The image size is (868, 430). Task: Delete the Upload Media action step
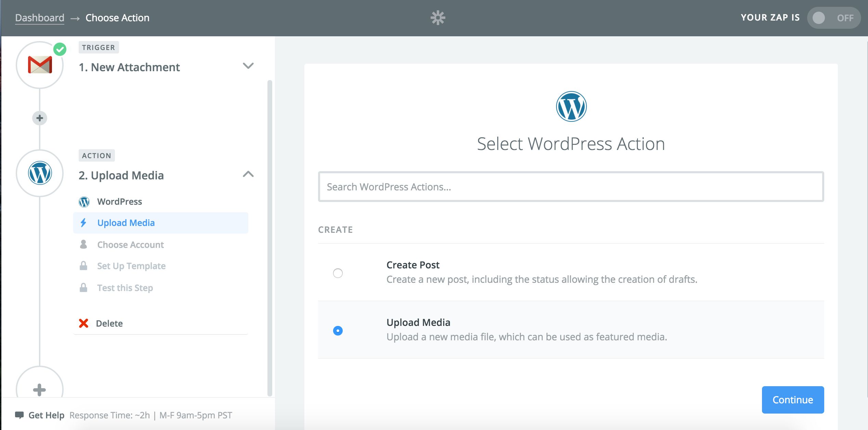pos(109,324)
